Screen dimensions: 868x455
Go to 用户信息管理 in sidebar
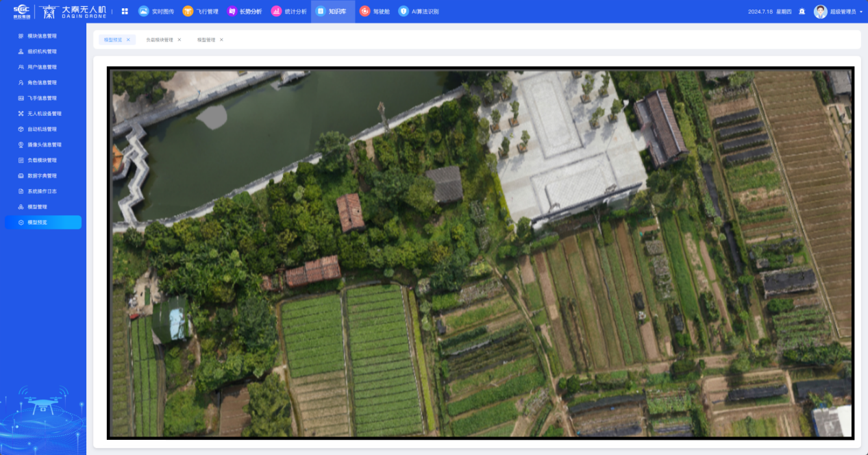click(42, 67)
